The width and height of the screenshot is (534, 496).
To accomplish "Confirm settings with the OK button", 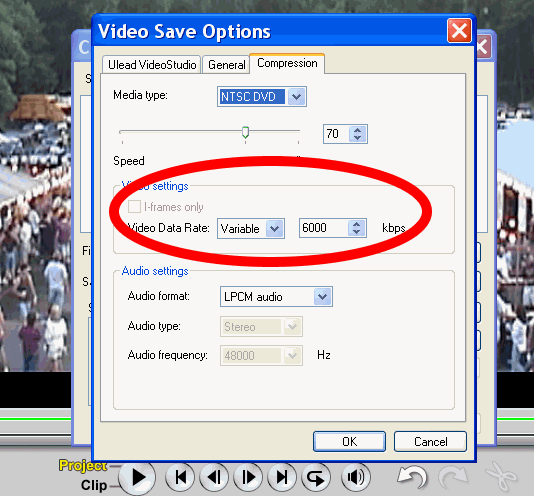I will [349, 441].
